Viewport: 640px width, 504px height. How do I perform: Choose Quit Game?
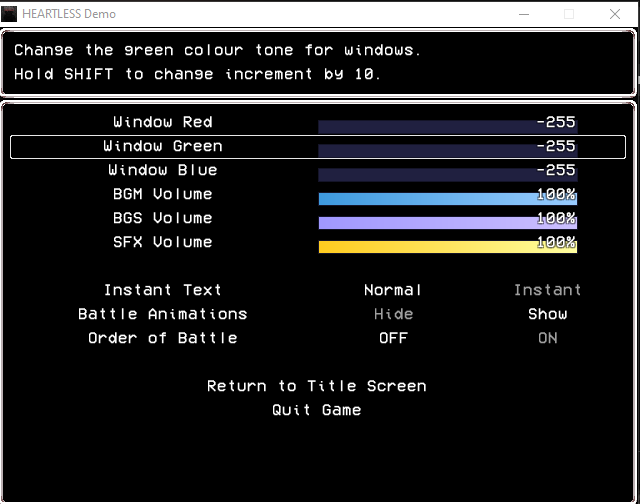coord(317,410)
